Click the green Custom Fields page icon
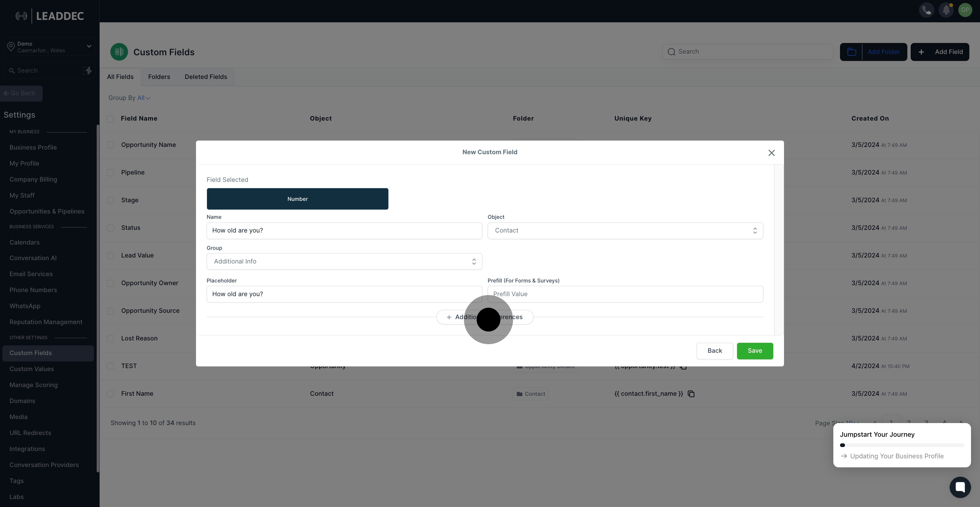 point(119,52)
